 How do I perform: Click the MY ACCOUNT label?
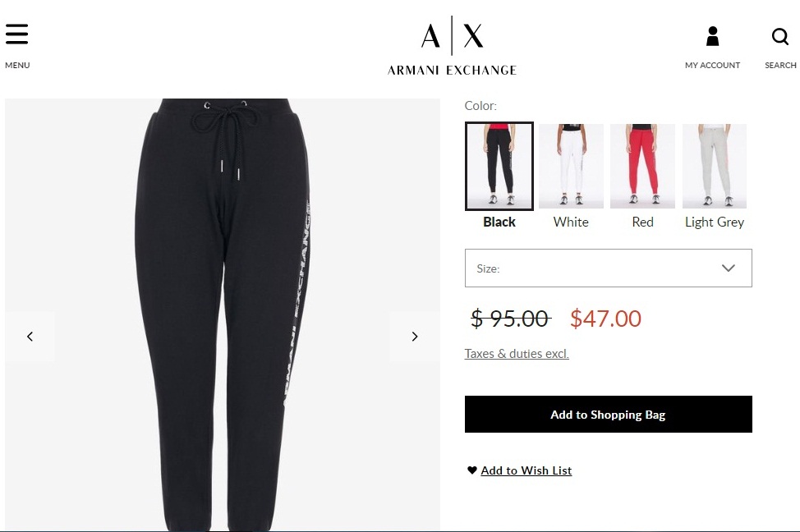pyautogui.click(x=712, y=66)
